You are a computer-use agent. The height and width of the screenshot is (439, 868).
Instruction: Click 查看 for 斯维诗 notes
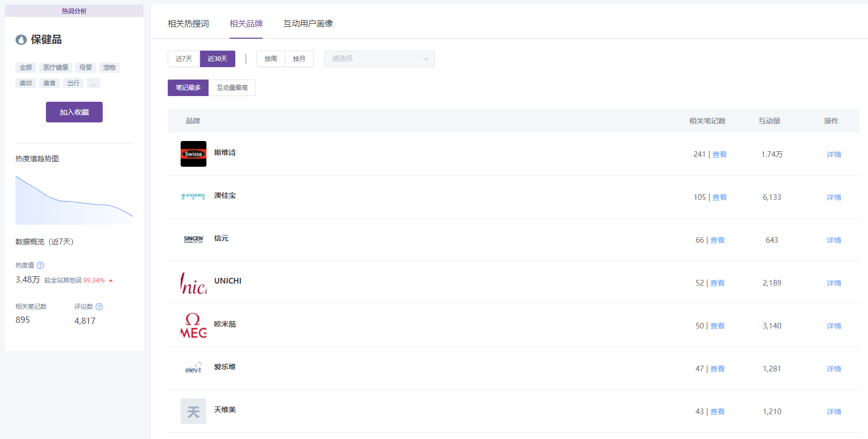click(x=719, y=154)
